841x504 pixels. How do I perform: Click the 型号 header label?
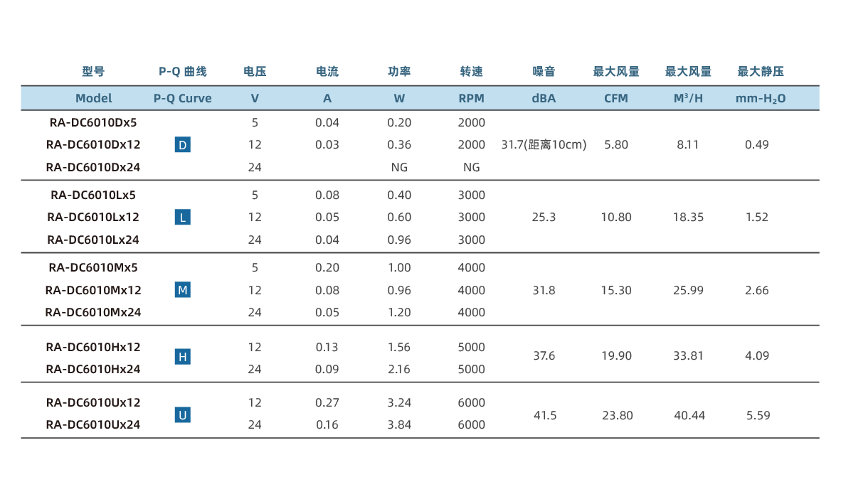pos(93,71)
